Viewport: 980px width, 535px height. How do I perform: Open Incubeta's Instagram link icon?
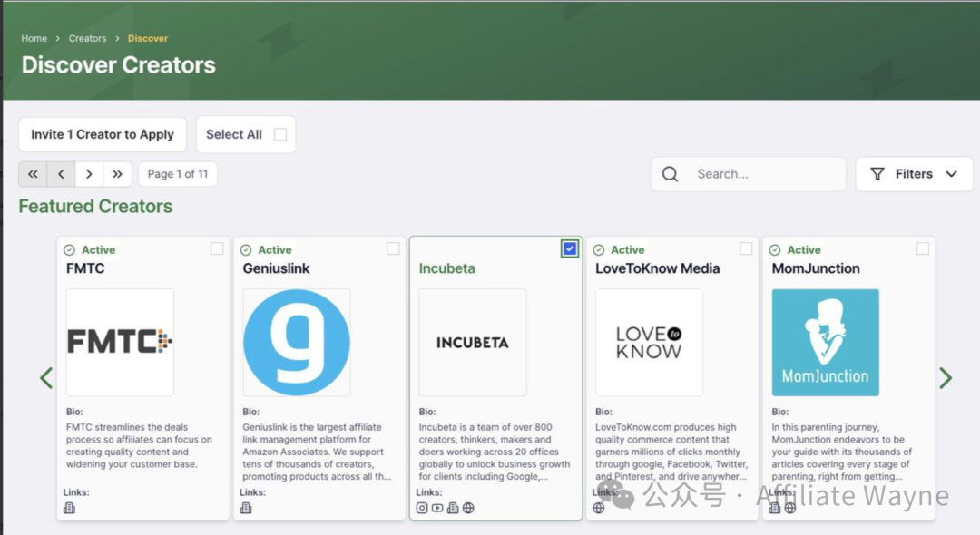[423, 508]
